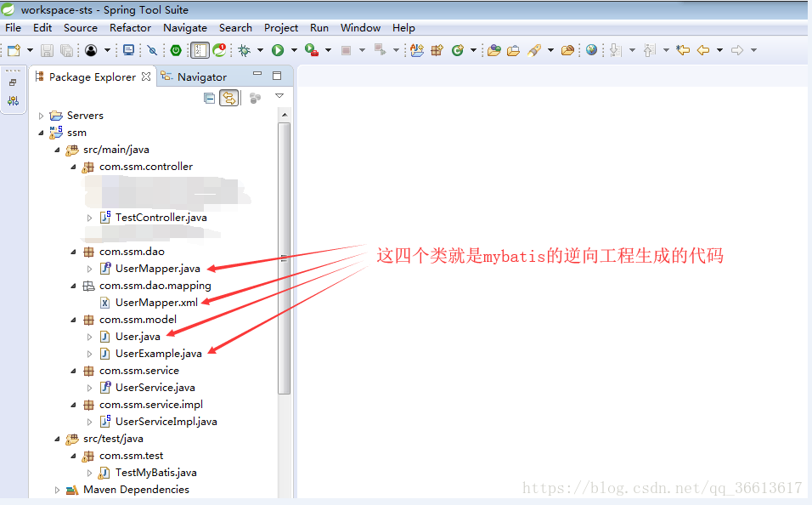Click the Save All toolbar icon
The width and height of the screenshot is (812, 505).
coord(66,50)
